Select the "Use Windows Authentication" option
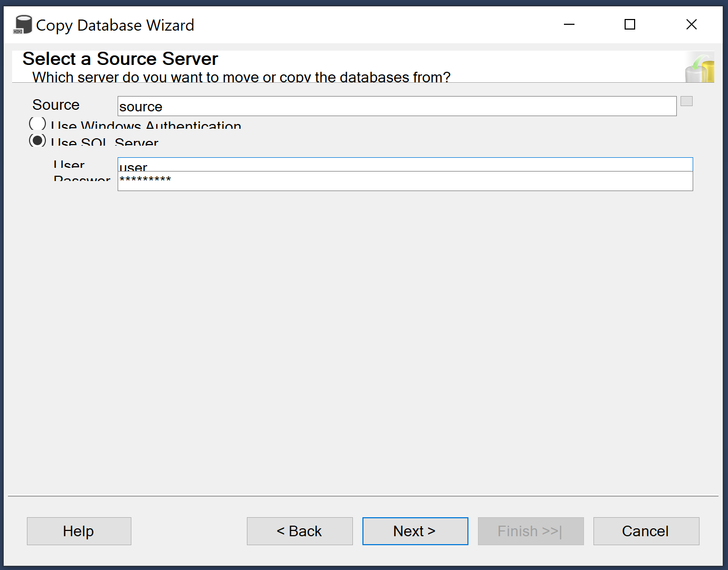 coord(37,123)
